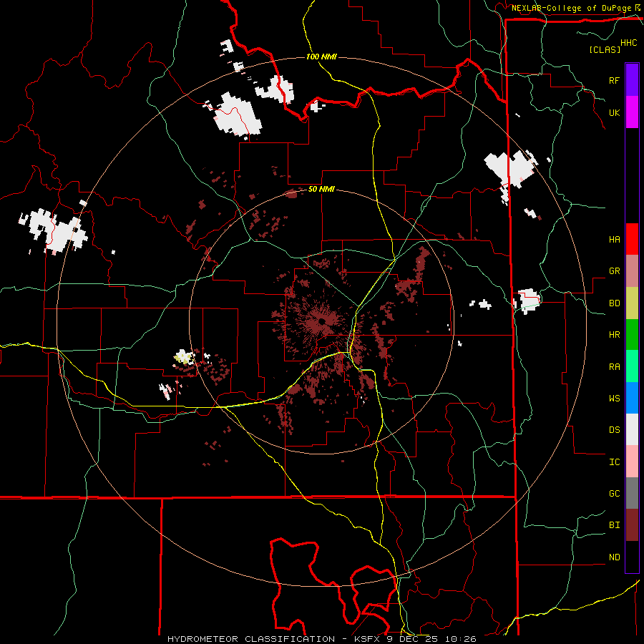Click the brown BI legend swatch

(632, 525)
